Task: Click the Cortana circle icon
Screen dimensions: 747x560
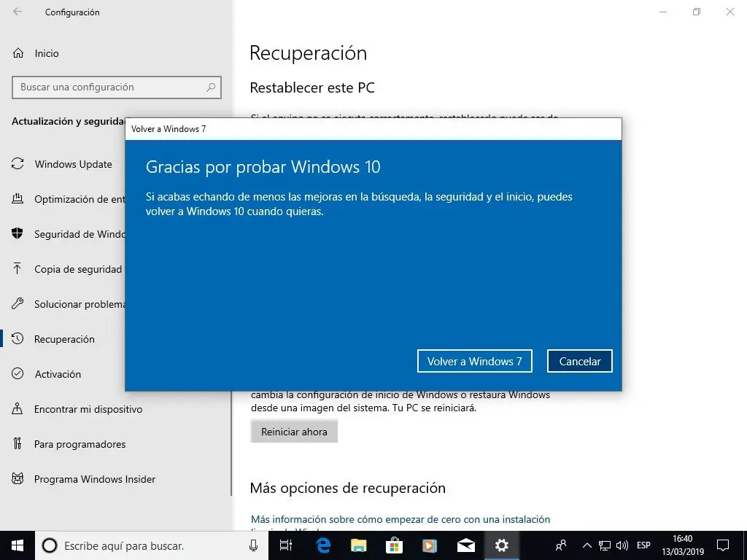Action: point(50,545)
